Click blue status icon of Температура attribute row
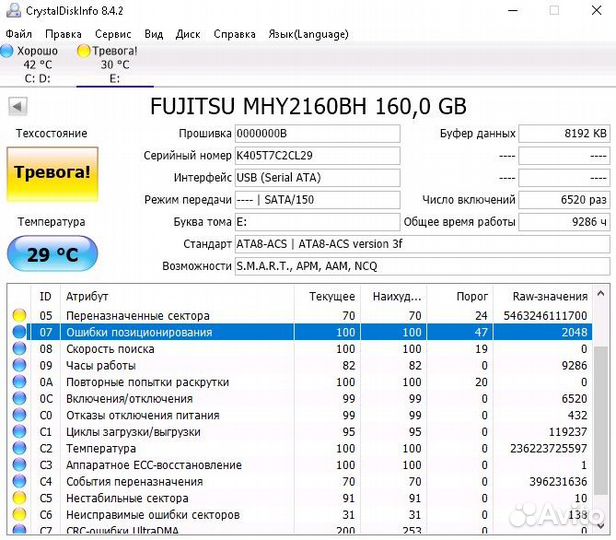This screenshot has height=540, width=616. tap(19, 448)
